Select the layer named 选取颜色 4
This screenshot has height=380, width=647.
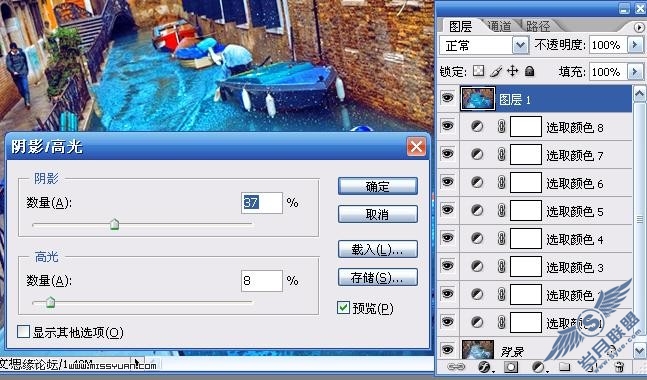(575, 239)
